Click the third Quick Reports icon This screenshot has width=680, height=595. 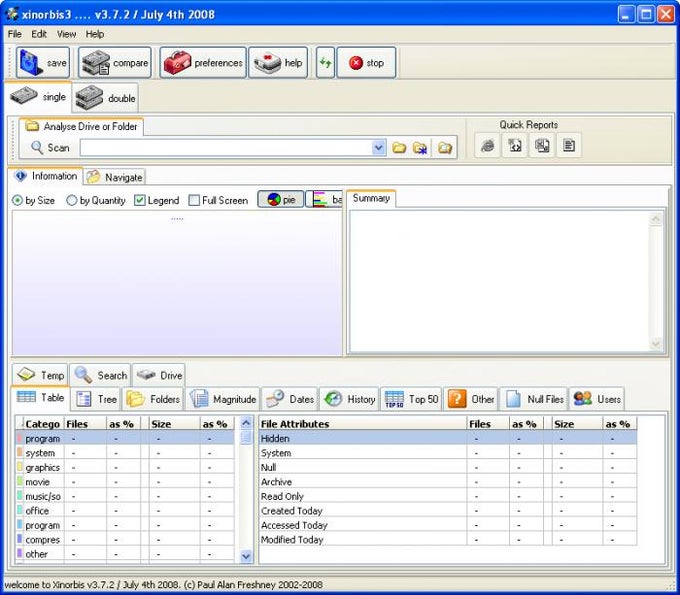(x=542, y=145)
